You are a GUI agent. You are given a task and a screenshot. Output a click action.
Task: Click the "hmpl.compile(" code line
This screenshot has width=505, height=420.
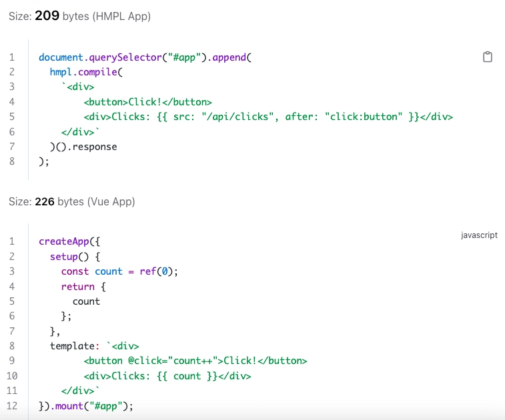pyautogui.click(x=86, y=72)
